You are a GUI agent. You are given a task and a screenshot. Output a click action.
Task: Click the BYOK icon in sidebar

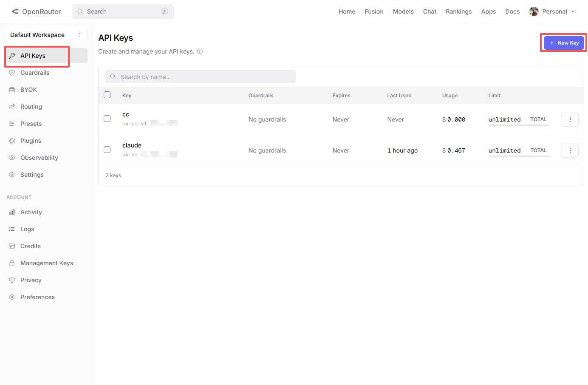[12, 90]
